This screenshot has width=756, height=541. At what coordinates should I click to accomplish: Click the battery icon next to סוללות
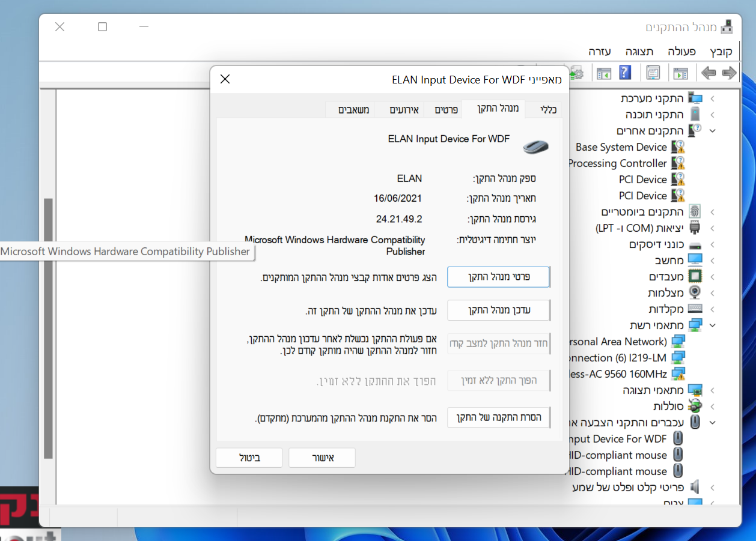[x=695, y=405]
